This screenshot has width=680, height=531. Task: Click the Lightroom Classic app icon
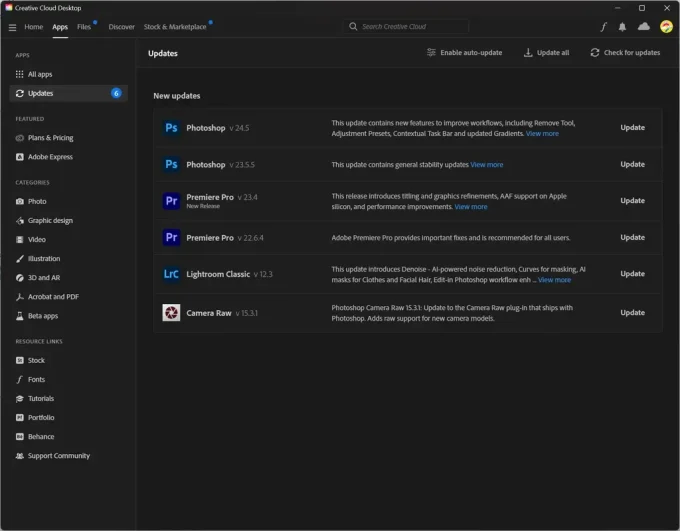[171, 274]
